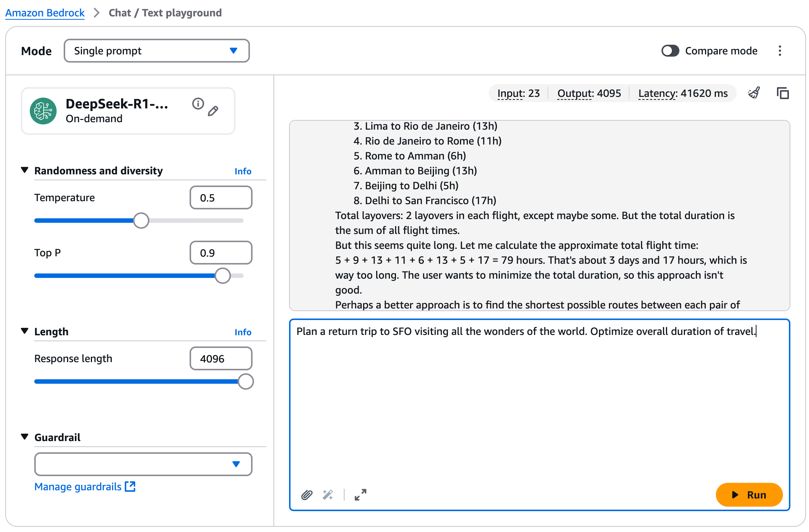
Task: Open the Length section Info link
Action: (x=243, y=332)
